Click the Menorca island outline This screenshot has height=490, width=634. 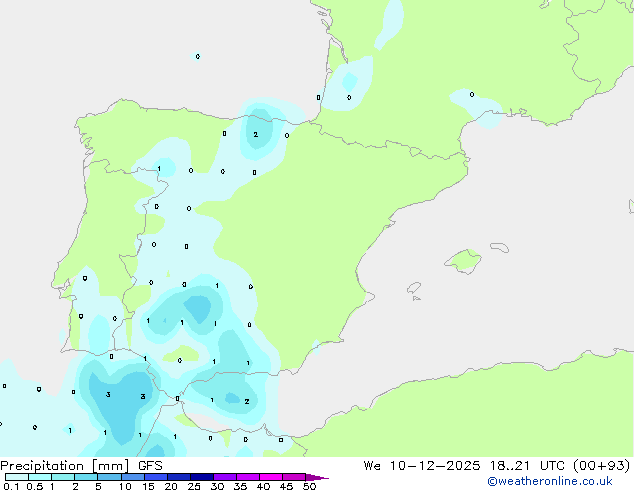point(499,247)
